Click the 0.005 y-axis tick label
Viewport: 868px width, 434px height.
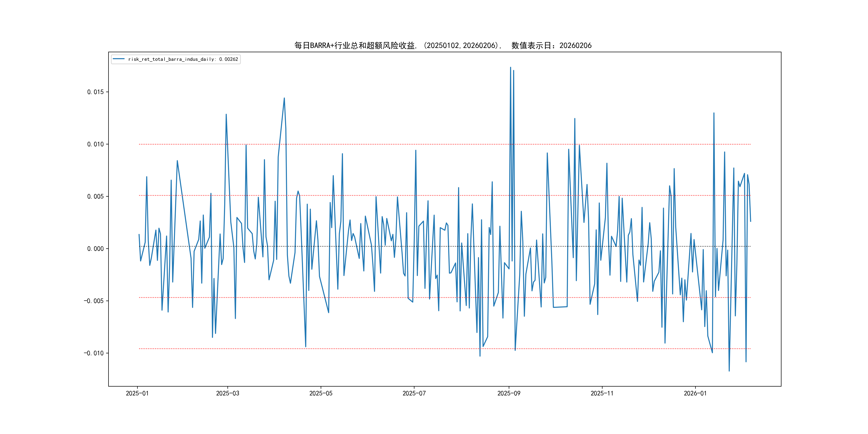[95, 196]
